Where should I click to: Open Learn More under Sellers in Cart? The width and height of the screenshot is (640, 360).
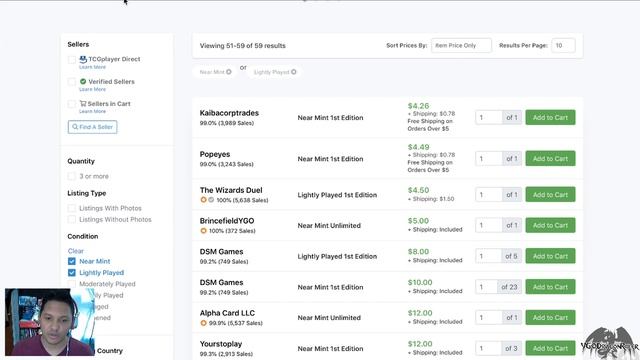tap(92, 111)
